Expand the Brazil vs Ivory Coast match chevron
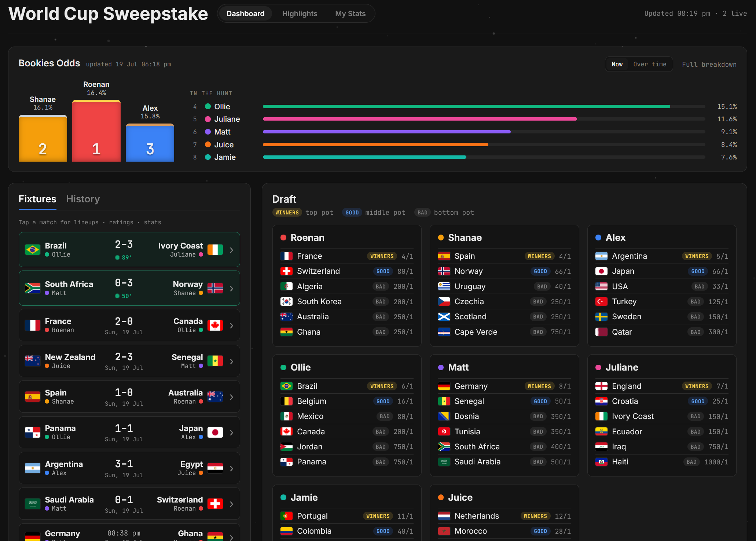Screen dimensions: 756x541 point(231,250)
